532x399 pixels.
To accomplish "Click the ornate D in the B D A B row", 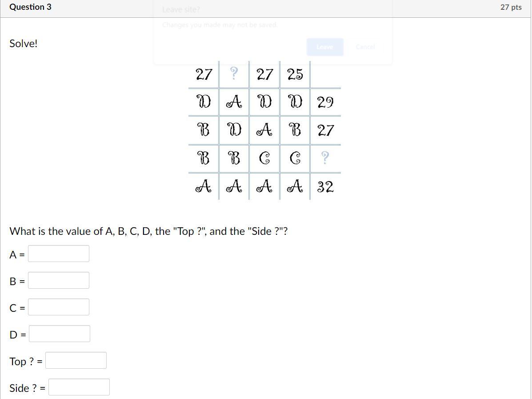I will coord(234,129).
